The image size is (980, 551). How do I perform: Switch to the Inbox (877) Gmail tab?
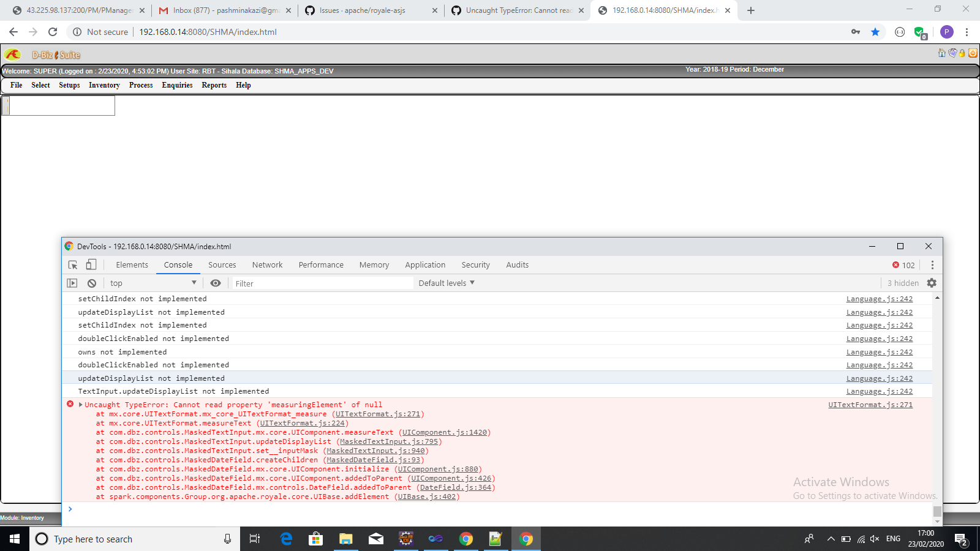(224, 10)
